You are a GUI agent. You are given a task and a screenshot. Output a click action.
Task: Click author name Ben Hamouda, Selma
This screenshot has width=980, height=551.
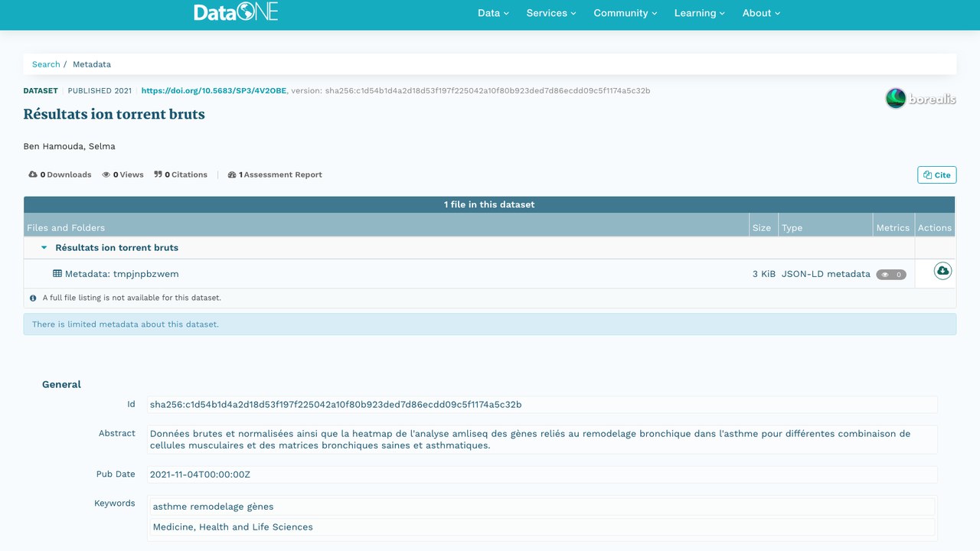(x=70, y=146)
